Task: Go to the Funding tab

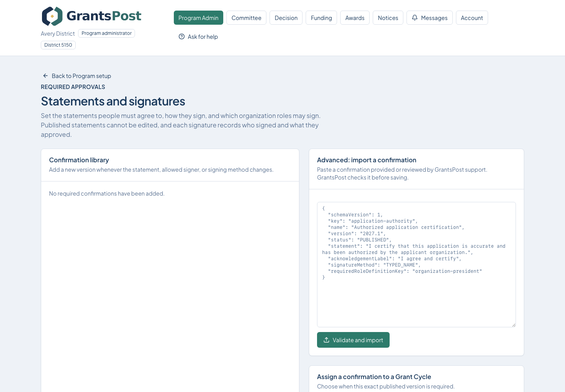Action: [321, 18]
